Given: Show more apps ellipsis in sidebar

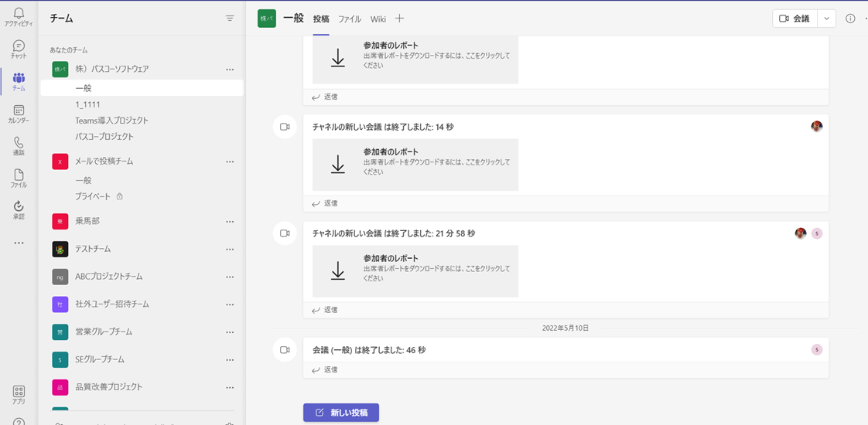Looking at the screenshot, I should click(x=19, y=243).
